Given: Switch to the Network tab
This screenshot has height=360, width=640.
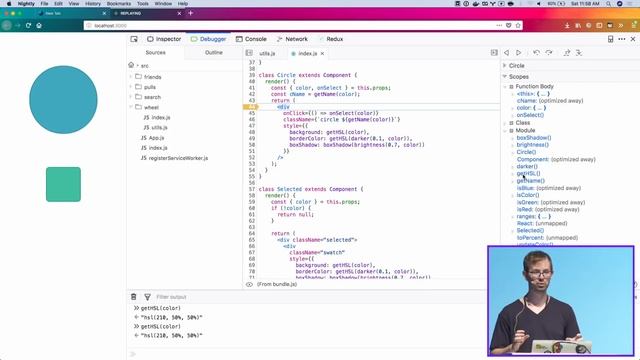Looking at the screenshot, I should (292, 39).
